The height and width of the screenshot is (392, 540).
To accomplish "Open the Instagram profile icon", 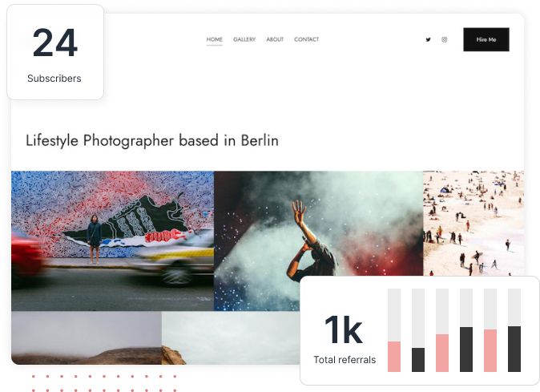I will pos(445,39).
